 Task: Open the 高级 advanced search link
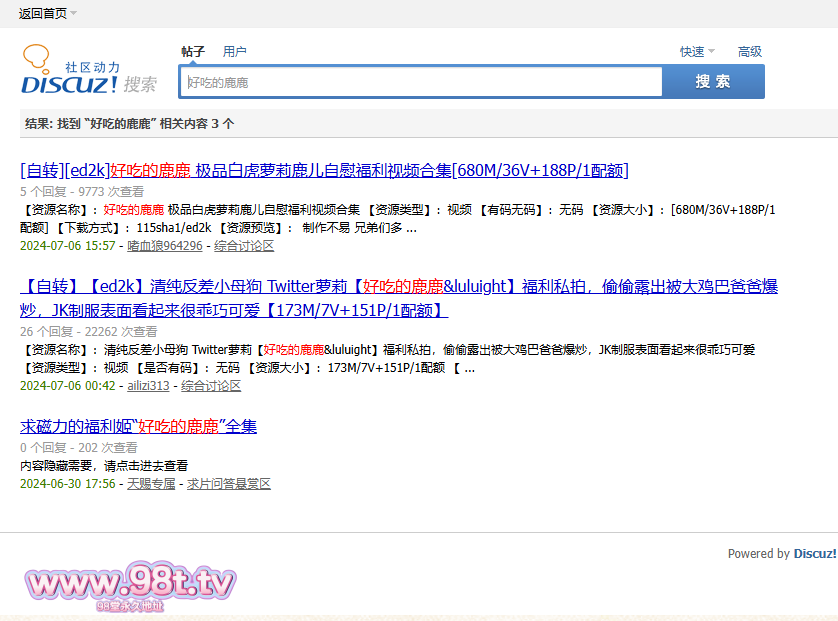pos(749,52)
